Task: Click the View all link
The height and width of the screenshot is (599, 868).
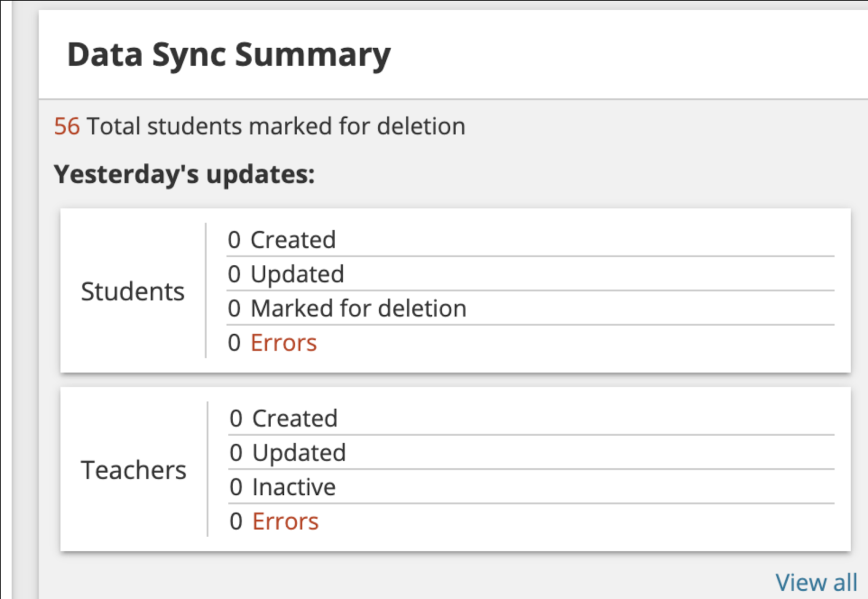Action: (816, 583)
